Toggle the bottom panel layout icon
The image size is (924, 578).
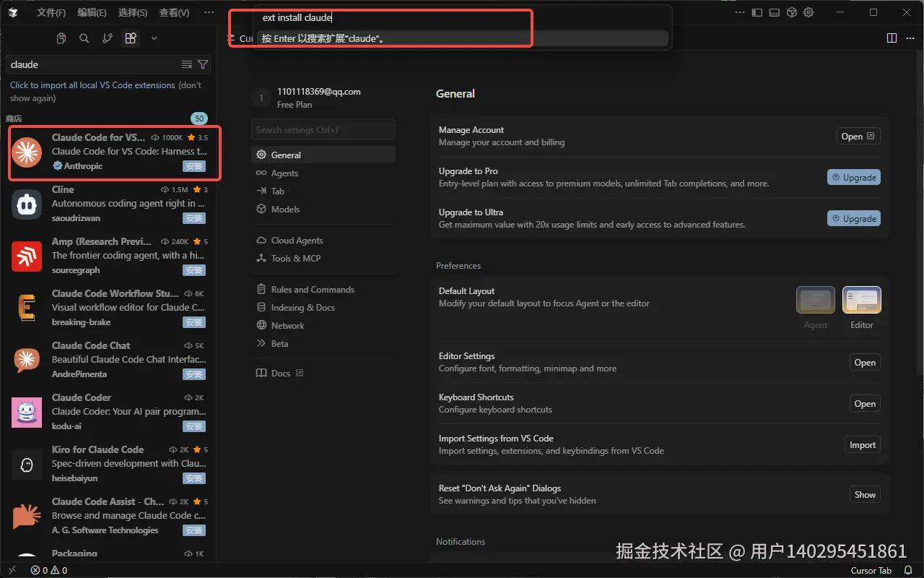coord(775,12)
